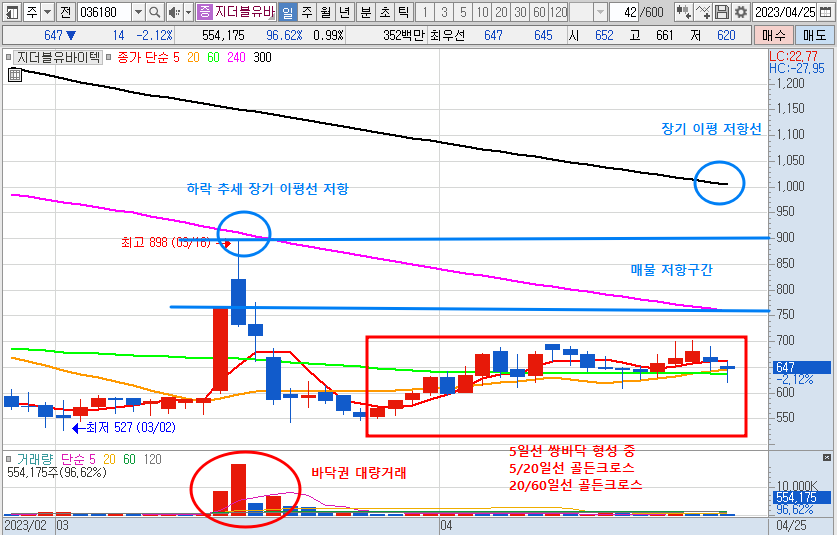Click the black 300 moving average legend
The width and height of the screenshot is (837, 535).
(x=262, y=57)
